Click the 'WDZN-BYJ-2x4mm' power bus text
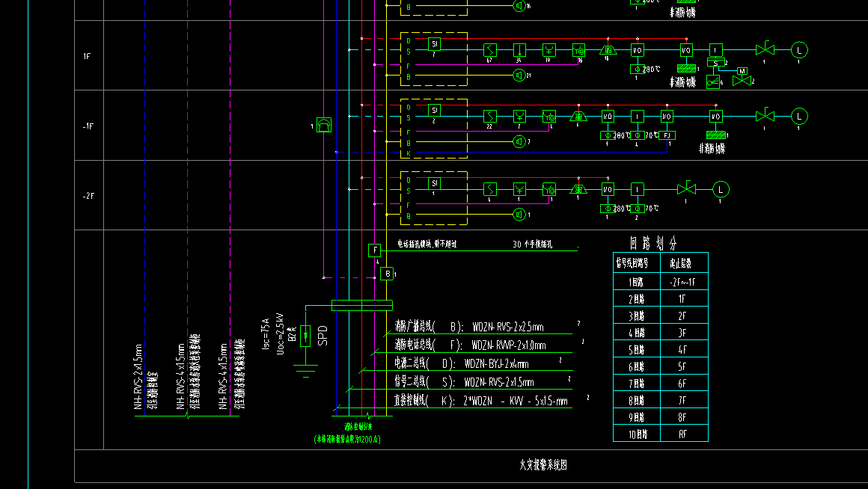Viewport: 868px width, 489px height. [497, 364]
